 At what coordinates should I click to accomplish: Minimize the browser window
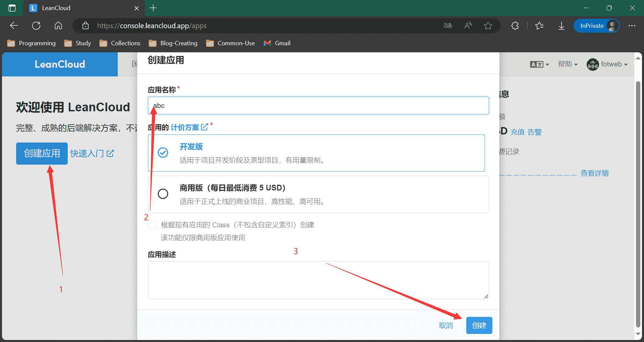coord(586,8)
